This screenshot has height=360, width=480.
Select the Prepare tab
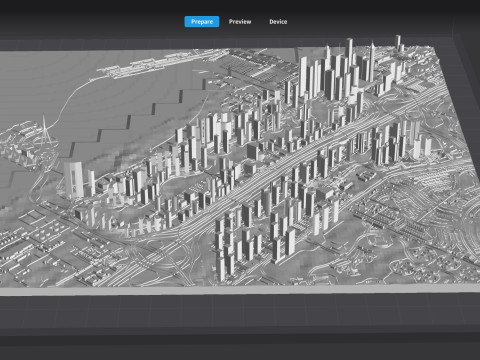pyautogui.click(x=202, y=22)
